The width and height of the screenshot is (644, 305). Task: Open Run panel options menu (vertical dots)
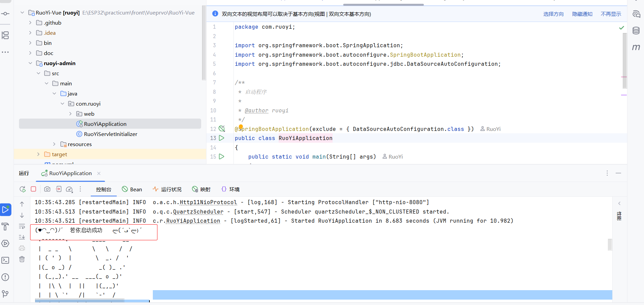[607, 173]
